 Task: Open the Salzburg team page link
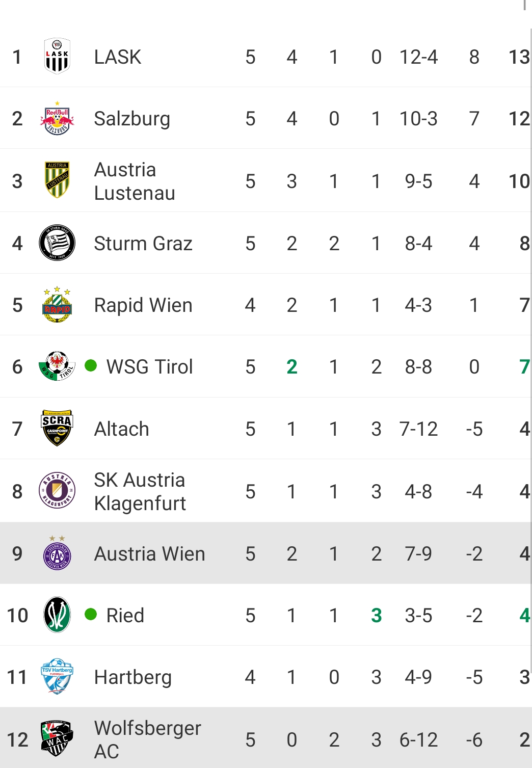pyautogui.click(x=132, y=119)
